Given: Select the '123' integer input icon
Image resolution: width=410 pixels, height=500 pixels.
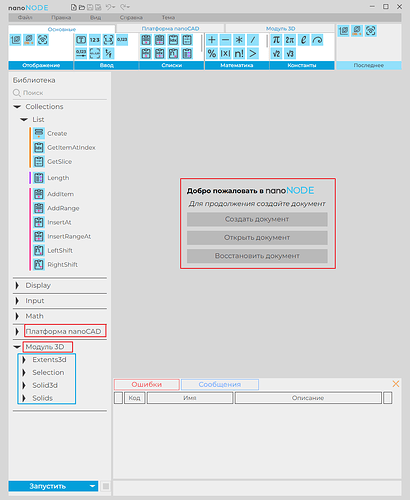Looking at the screenshot, I should (x=95, y=40).
